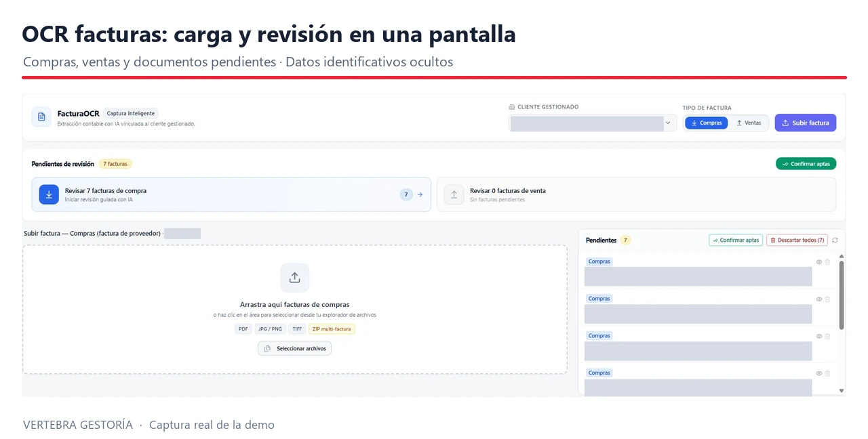This screenshot has width=868, height=439.
Task: Switch invoice type to Ventas
Action: tap(749, 123)
